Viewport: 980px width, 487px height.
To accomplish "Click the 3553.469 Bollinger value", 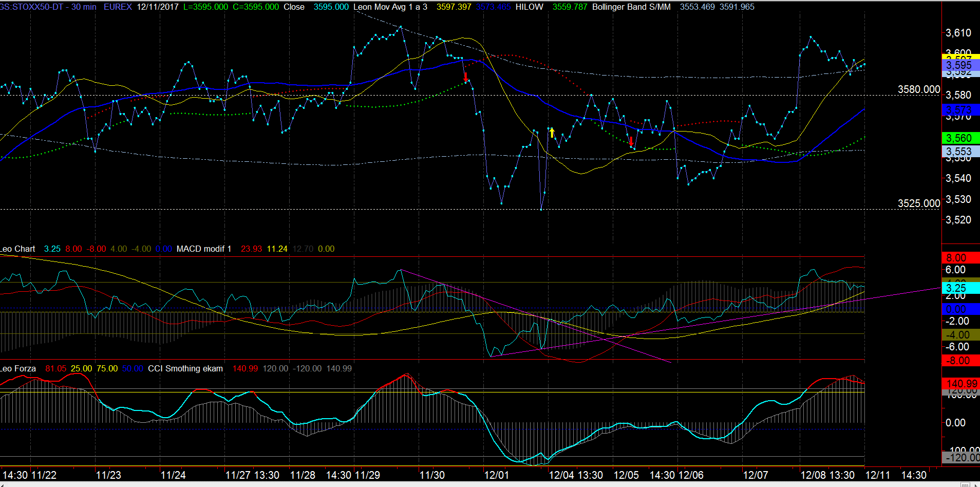I will point(697,7).
